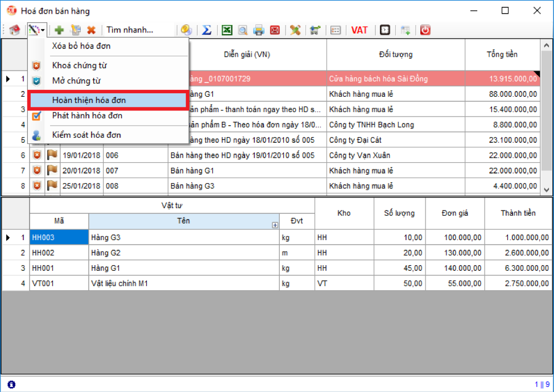Click the 25/01/2018 date cell
The height and width of the screenshot is (392, 554).
[x=81, y=186]
